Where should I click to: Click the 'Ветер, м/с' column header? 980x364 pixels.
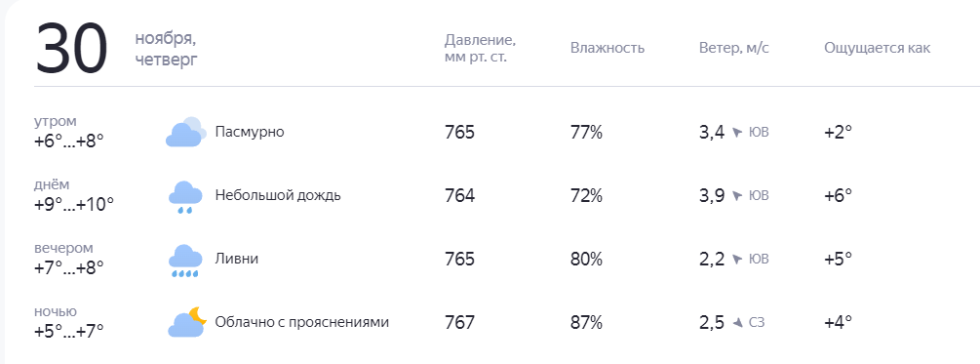(733, 48)
